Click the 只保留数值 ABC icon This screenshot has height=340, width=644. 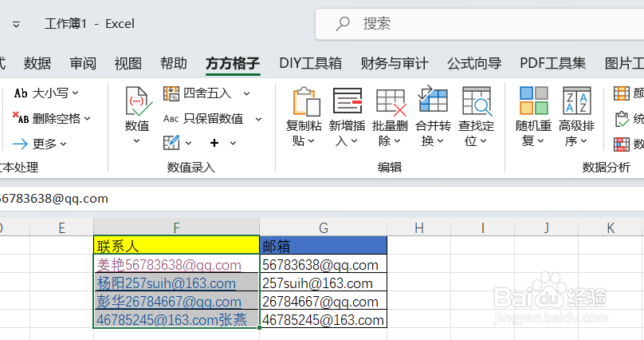point(171,119)
